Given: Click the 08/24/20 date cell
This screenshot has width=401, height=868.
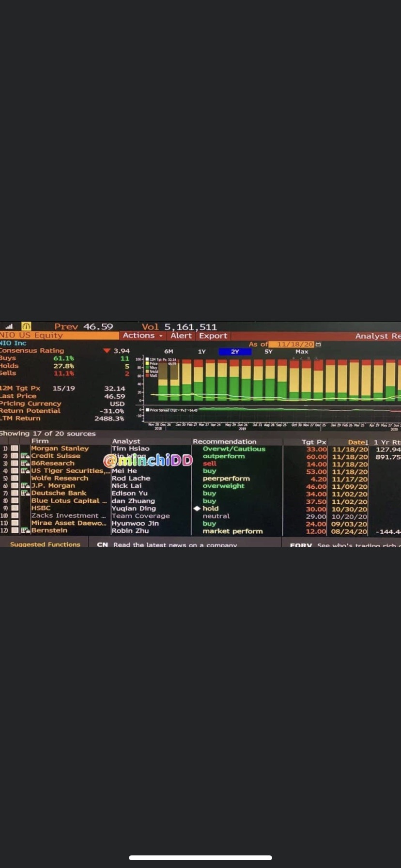Looking at the screenshot, I should click(x=350, y=532).
